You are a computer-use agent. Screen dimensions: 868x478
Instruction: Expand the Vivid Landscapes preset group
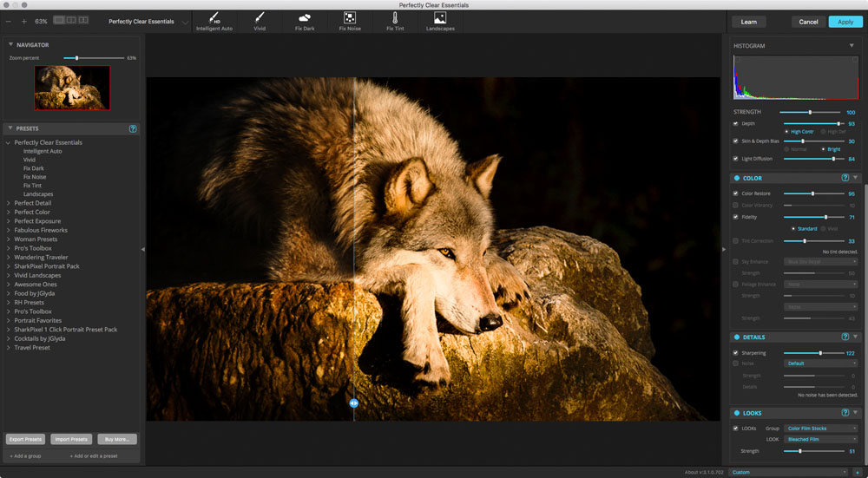point(9,276)
